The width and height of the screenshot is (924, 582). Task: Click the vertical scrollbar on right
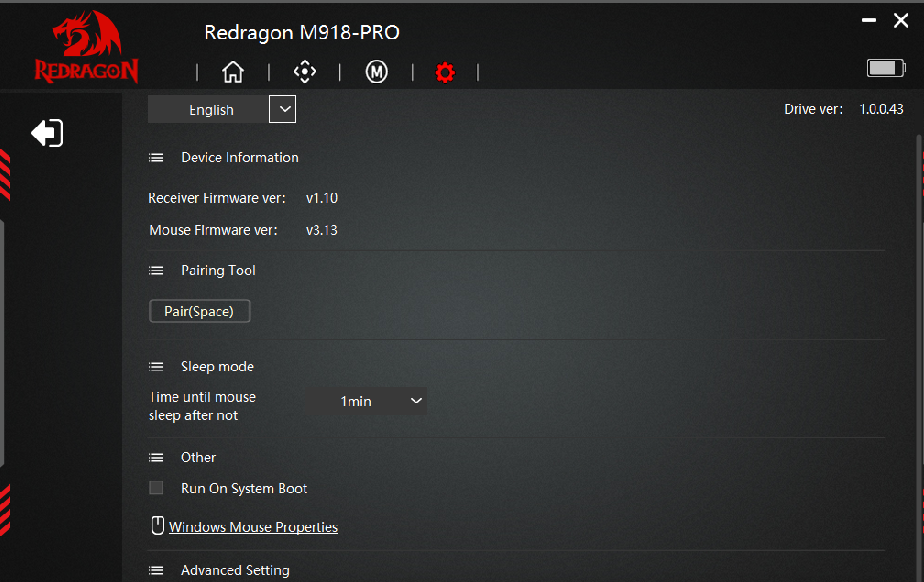click(919, 357)
